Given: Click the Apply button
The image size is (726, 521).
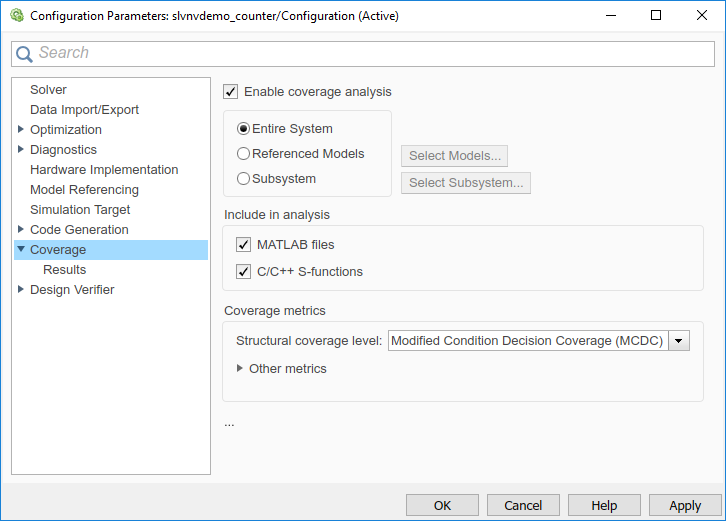Looking at the screenshot, I should point(685,505).
